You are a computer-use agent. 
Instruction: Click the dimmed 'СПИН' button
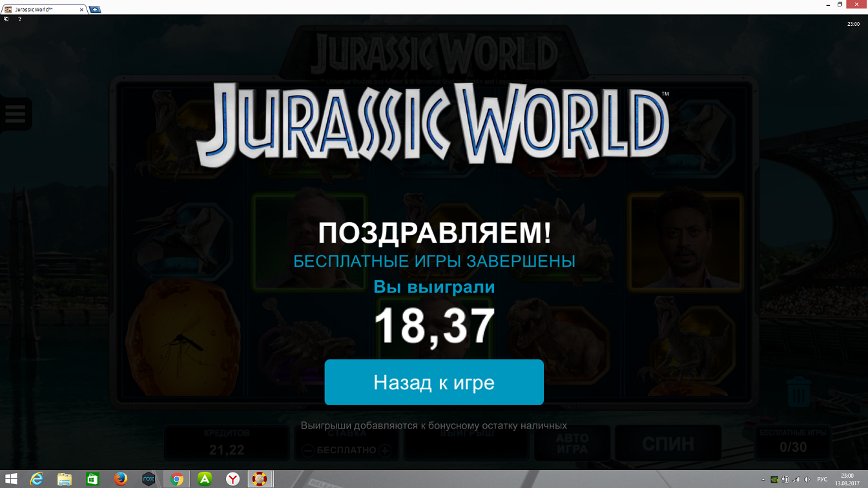click(668, 444)
